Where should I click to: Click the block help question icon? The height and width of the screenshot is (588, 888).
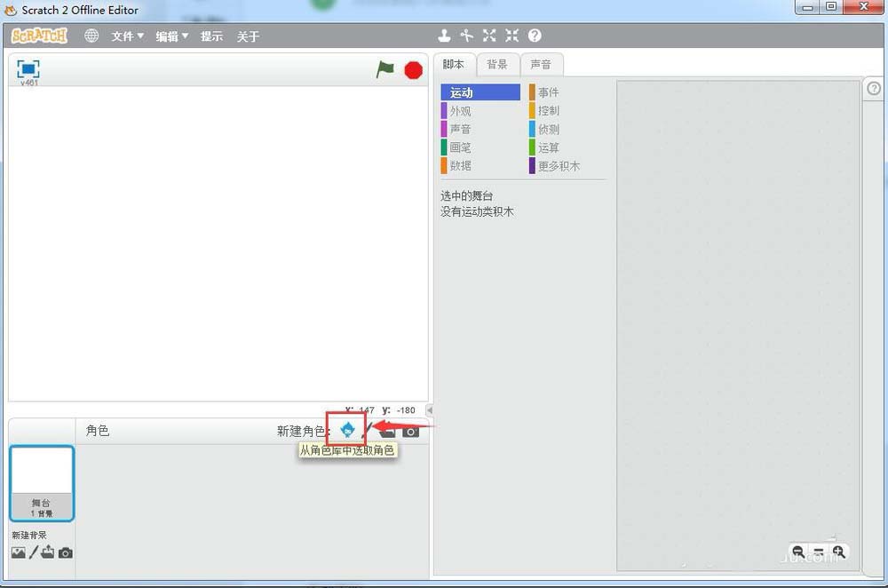[x=535, y=36]
